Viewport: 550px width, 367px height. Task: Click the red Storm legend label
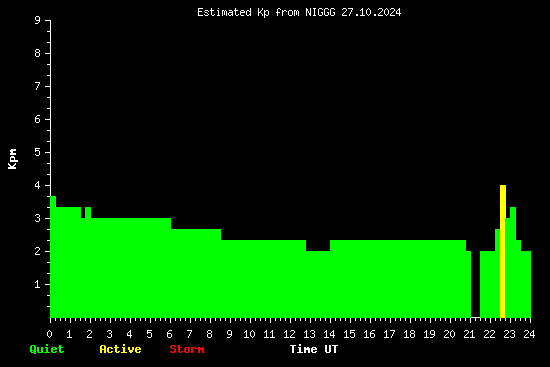coord(187,349)
